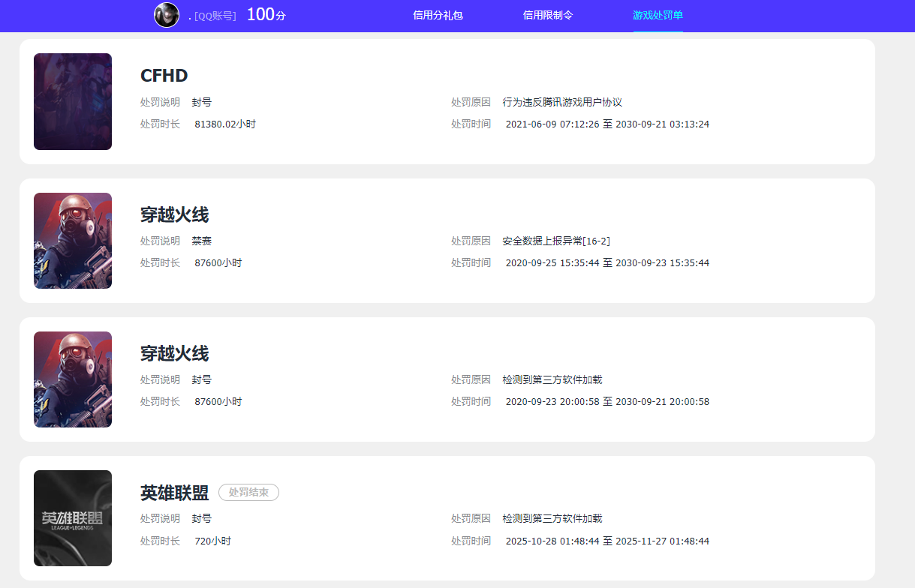Click the CFHD game cover image
Screen dimensions: 915x588
click(73, 102)
